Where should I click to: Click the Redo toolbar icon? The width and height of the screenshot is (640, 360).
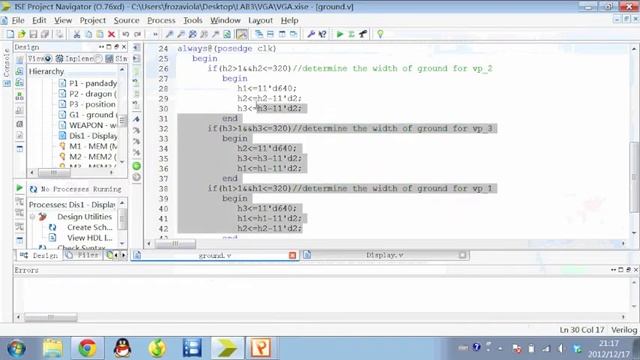pyautogui.click(x=138, y=34)
